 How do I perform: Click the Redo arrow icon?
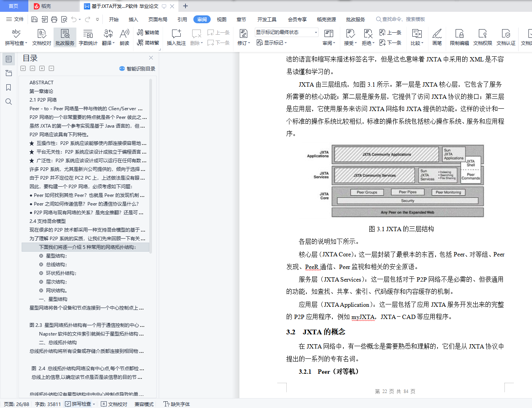(87, 19)
